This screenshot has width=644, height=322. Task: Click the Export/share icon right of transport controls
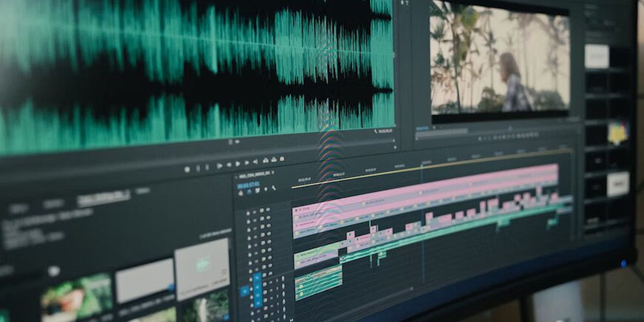tap(274, 159)
